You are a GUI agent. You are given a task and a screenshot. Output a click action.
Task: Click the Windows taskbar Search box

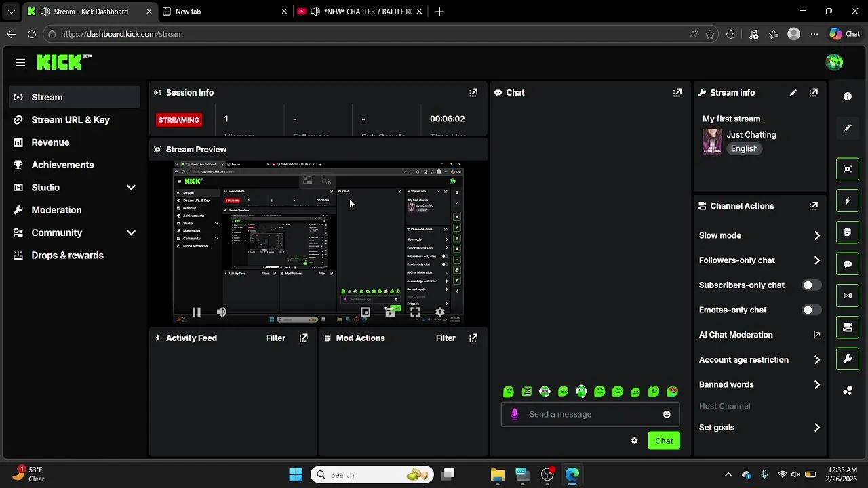tap(372, 474)
